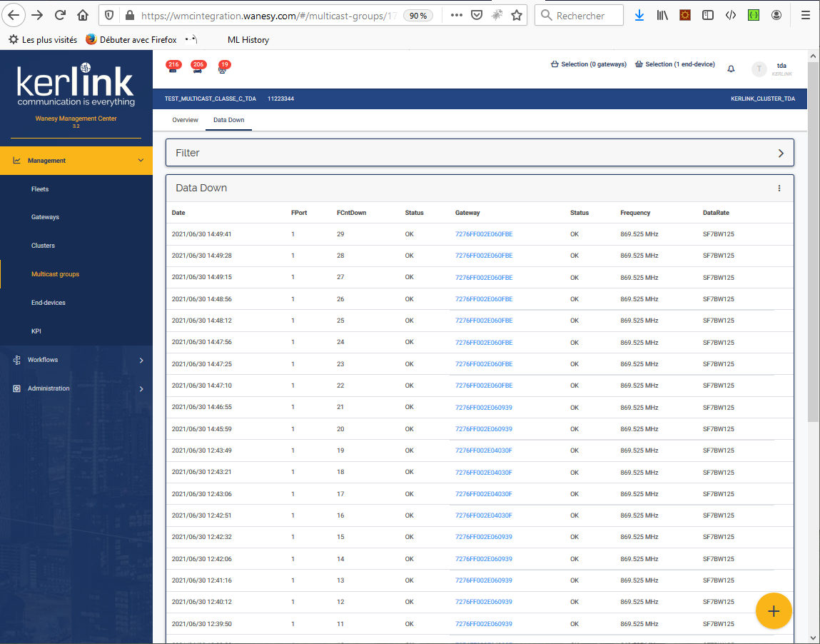820x644 pixels.
Task: Open End-devices in the sidebar
Action: click(49, 303)
